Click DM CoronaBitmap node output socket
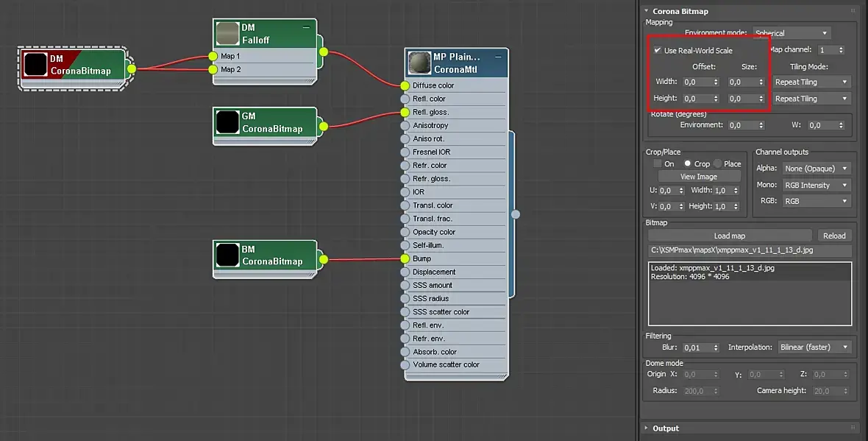This screenshot has height=441, width=868. tap(132, 68)
